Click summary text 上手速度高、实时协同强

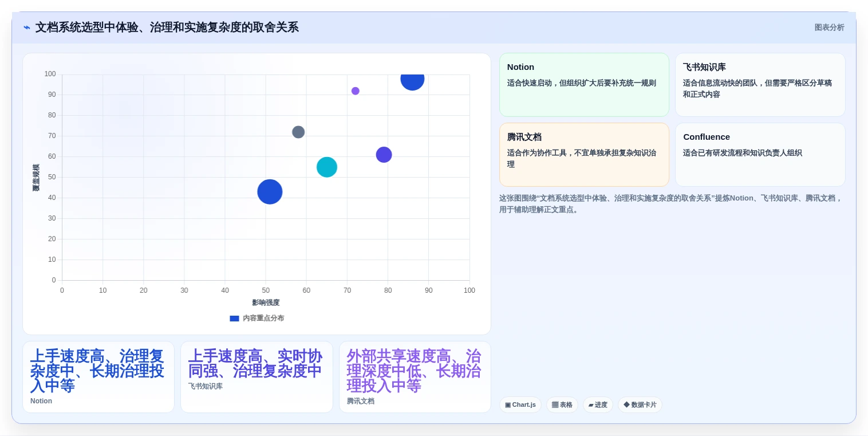(255, 363)
